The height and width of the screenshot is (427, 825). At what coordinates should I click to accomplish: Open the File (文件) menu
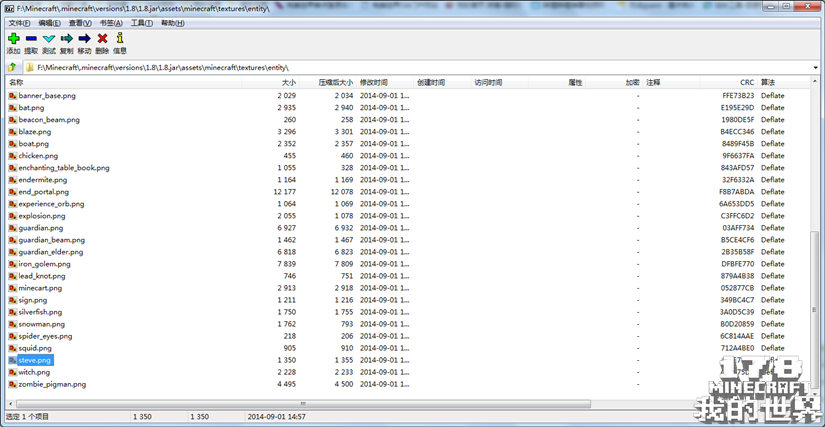click(19, 23)
